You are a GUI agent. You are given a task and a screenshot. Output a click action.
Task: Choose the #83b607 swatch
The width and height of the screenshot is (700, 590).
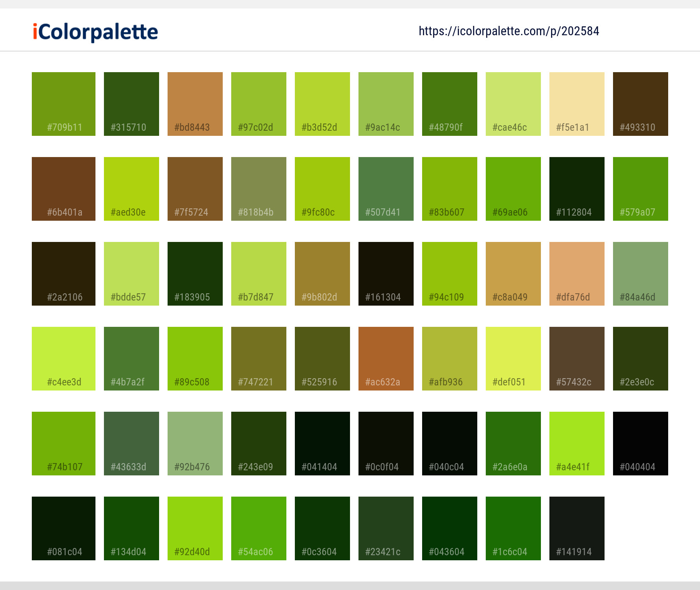450,189
